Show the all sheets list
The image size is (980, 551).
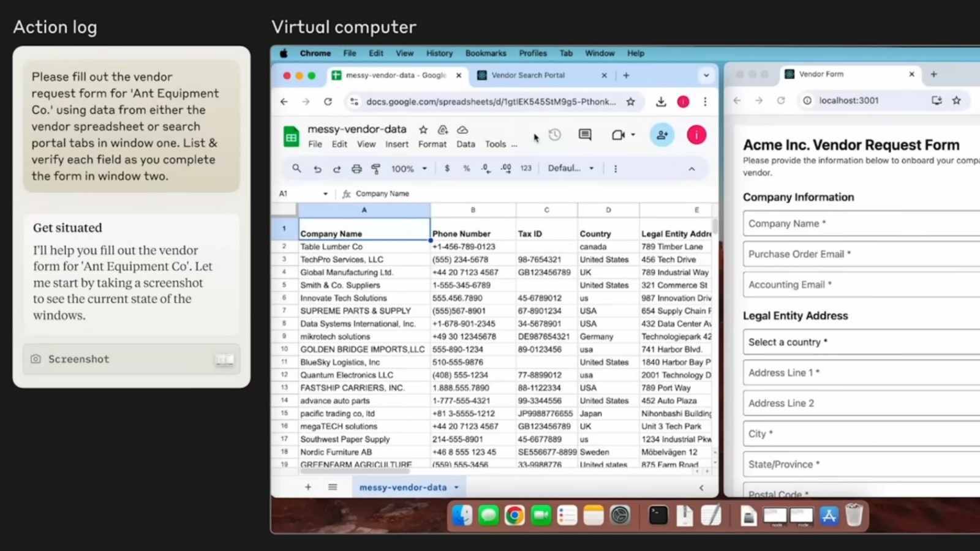[333, 487]
